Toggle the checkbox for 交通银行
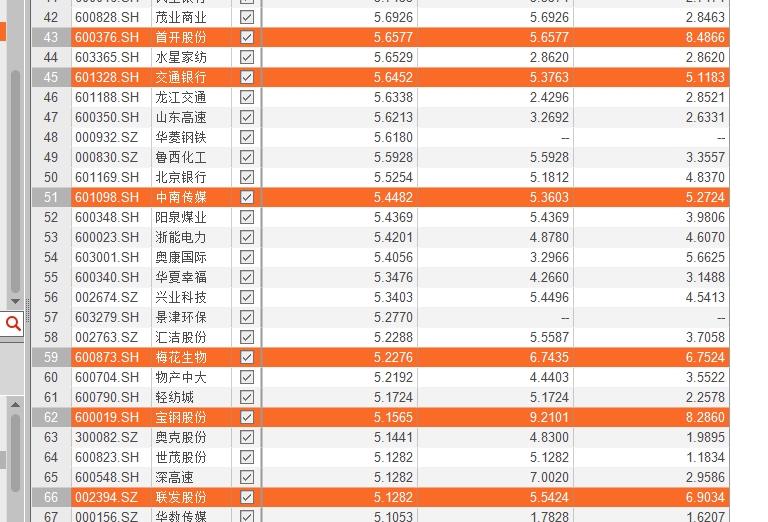The height and width of the screenshot is (522, 768). pyautogui.click(x=247, y=77)
